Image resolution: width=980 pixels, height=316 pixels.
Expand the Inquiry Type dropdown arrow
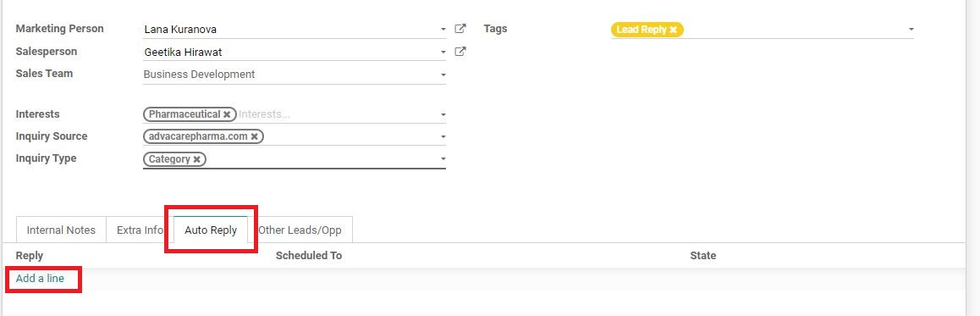(x=443, y=159)
